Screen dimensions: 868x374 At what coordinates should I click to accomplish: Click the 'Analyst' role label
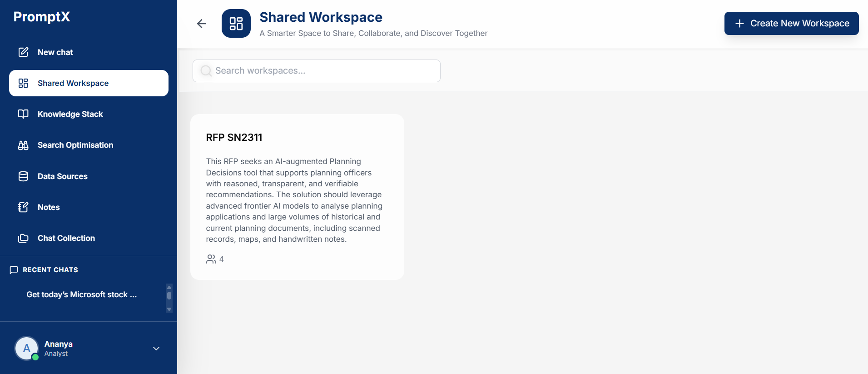tap(56, 354)
